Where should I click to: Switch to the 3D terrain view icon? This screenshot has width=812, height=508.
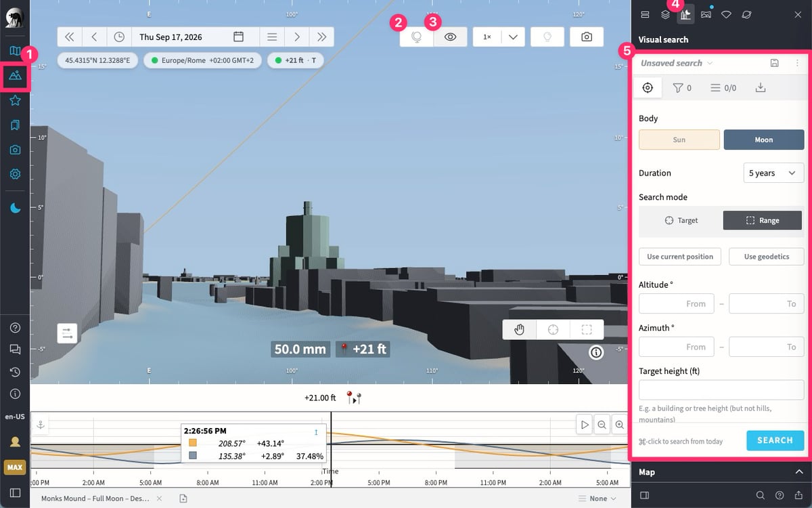click(15, 75)
